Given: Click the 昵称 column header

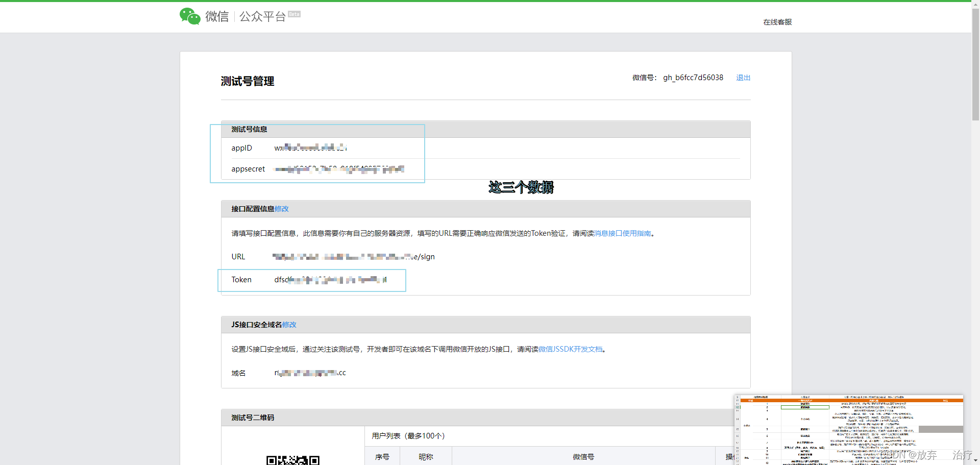Looking at the screenshot, I should (425, 457).
